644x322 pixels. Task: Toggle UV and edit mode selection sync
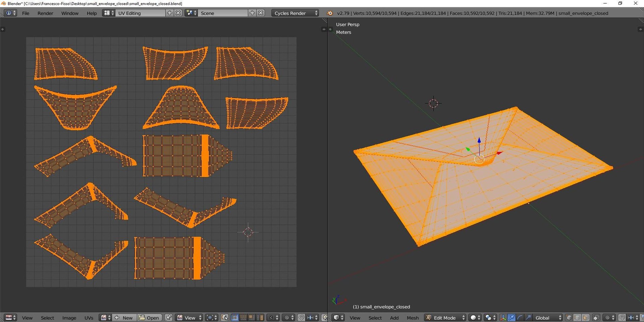point(224,318)
